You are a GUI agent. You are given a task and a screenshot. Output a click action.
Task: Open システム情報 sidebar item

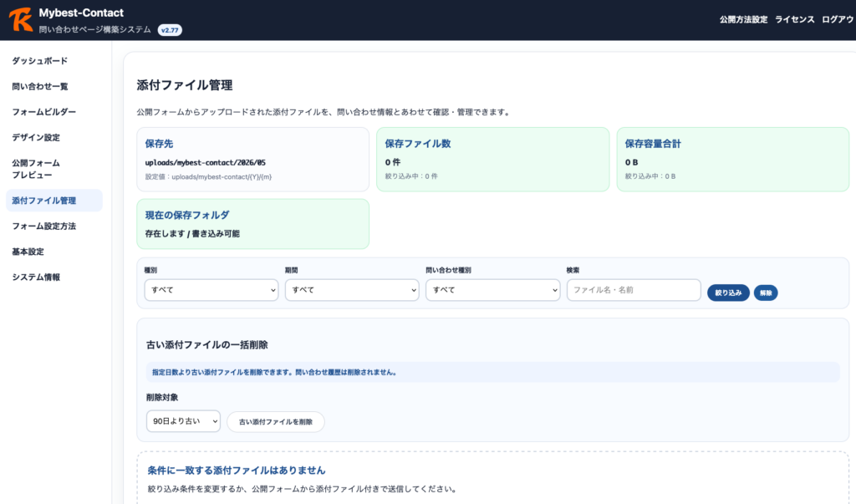point(36,277)
